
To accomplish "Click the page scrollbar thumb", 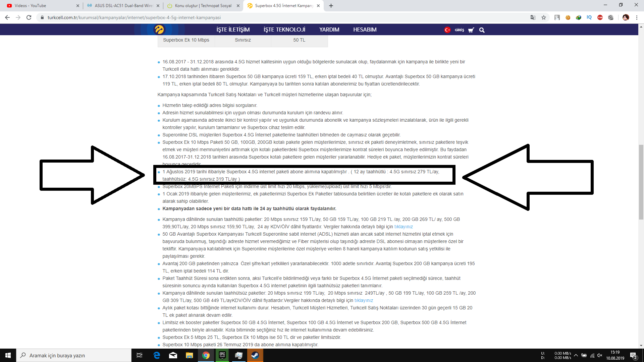I will tap(641, 182).
